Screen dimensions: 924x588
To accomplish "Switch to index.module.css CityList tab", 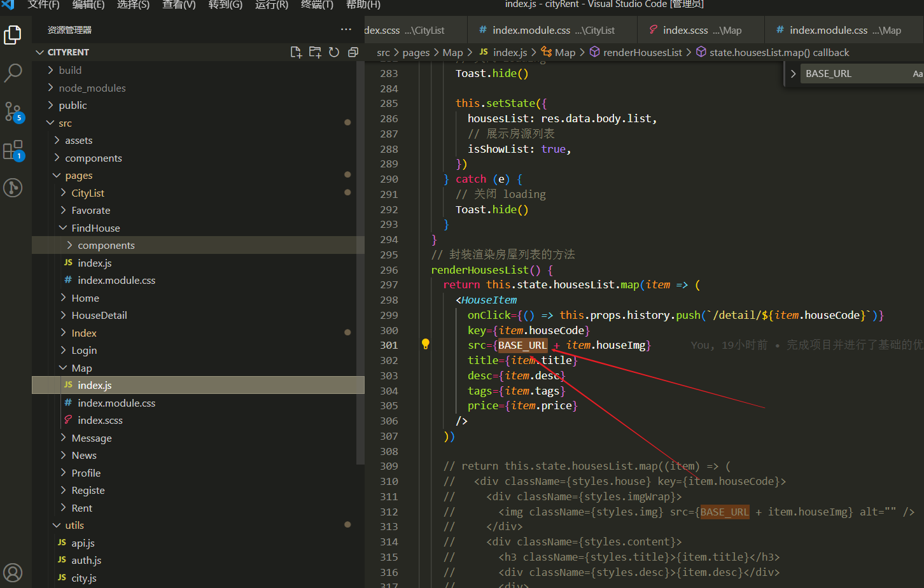I will 552,30.
